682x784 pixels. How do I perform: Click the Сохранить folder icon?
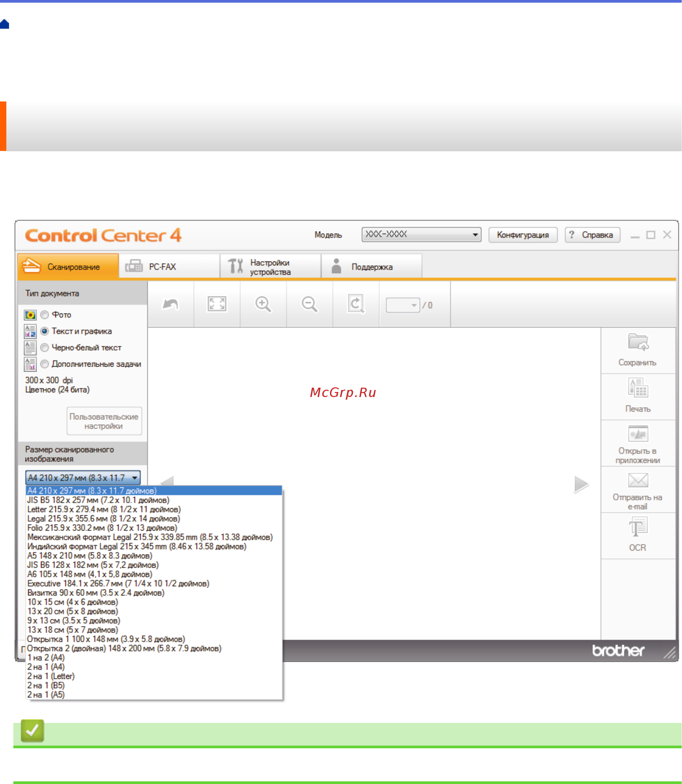tap(638, 342)
